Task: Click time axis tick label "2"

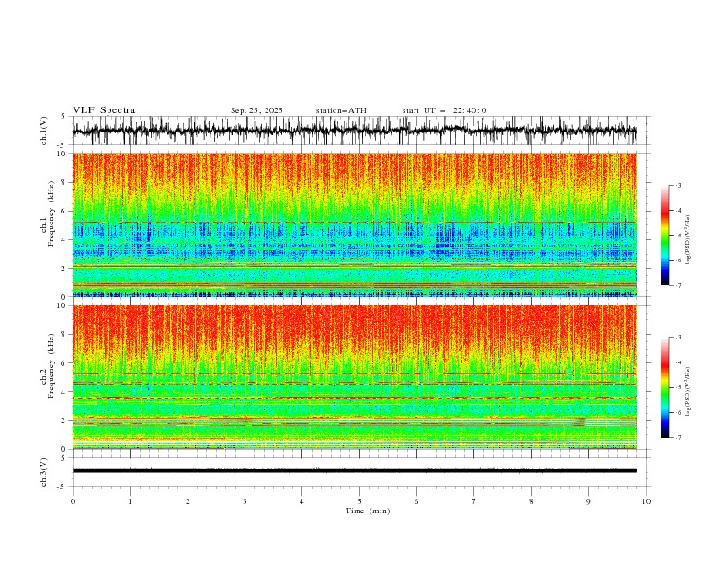Action: click(x=188, y=501)
